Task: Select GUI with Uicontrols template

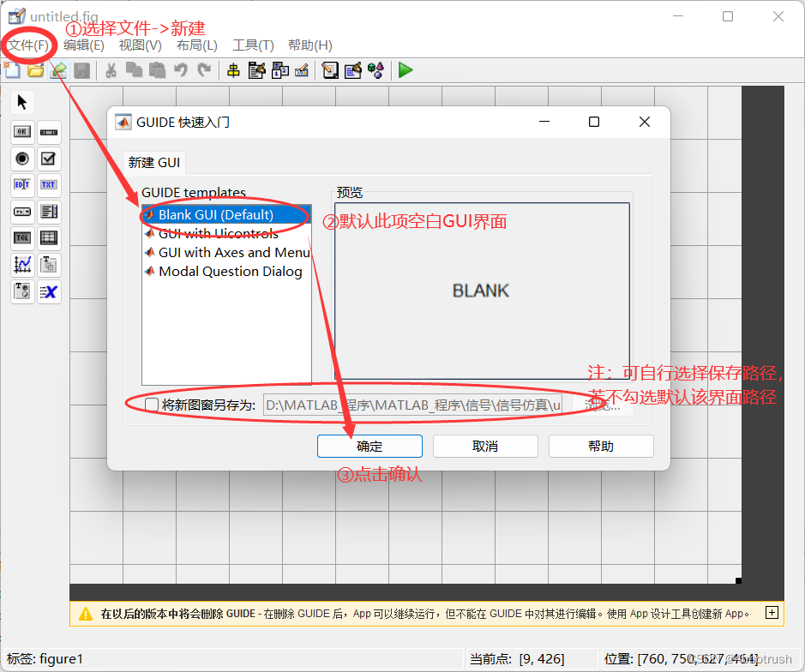Action: point(226,234)
